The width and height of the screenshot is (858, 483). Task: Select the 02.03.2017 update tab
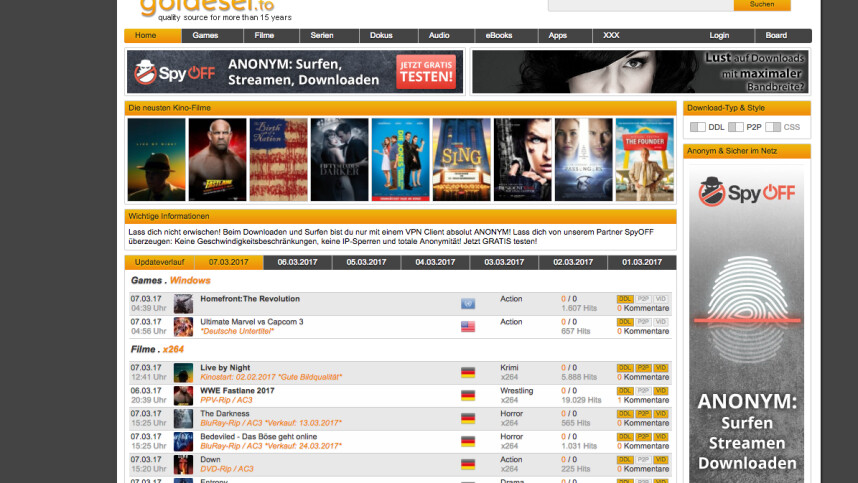point(573,263)
